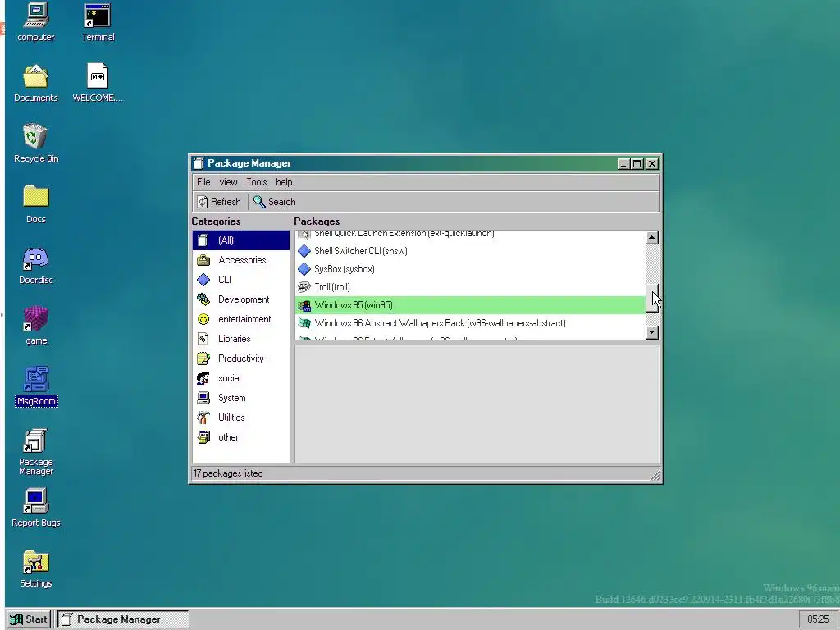840x630 pixels.
Task: Open the view menu
Action: click(x=228, y=182)
